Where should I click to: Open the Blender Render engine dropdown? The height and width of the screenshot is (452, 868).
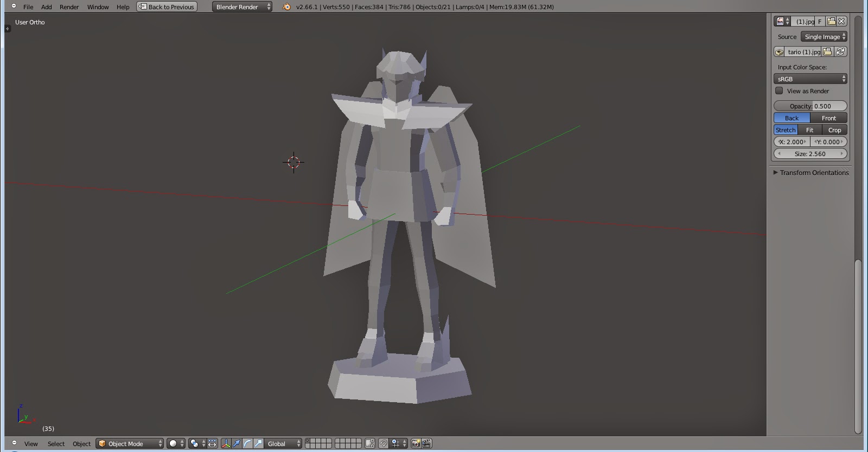pos(242,7)
